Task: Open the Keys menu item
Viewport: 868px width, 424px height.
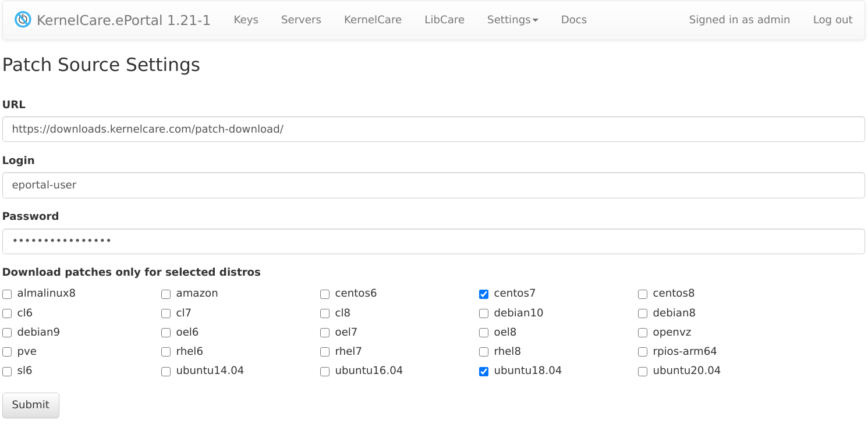Action: pyautogui.click(x=246, y=20)
